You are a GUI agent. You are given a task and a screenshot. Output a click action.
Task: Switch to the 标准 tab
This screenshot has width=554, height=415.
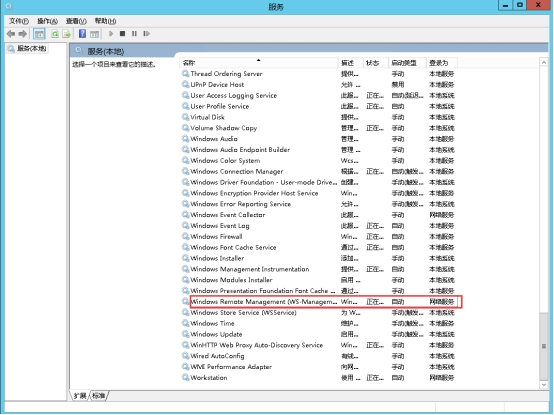(x=98, y=396)
